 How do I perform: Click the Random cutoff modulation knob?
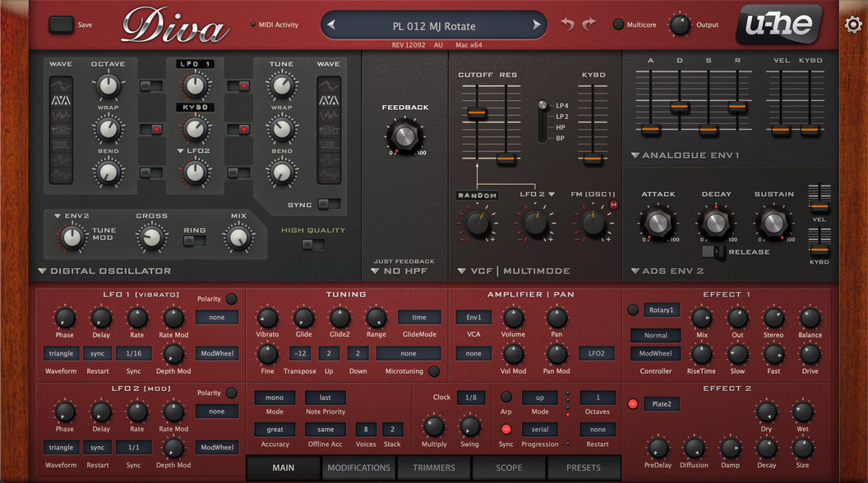(477, 223)
